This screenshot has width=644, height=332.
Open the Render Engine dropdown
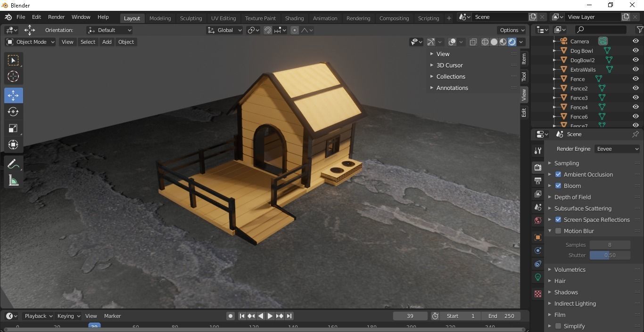tap(617, 149)
